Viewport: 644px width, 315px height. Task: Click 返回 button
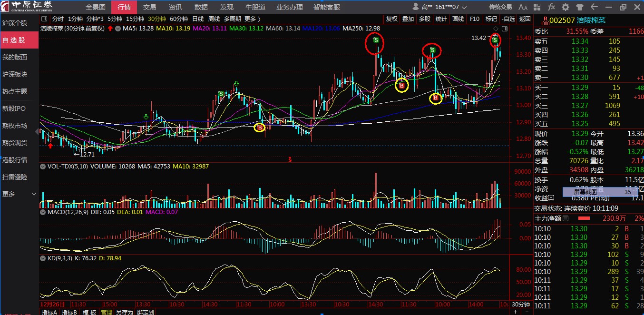525,19
